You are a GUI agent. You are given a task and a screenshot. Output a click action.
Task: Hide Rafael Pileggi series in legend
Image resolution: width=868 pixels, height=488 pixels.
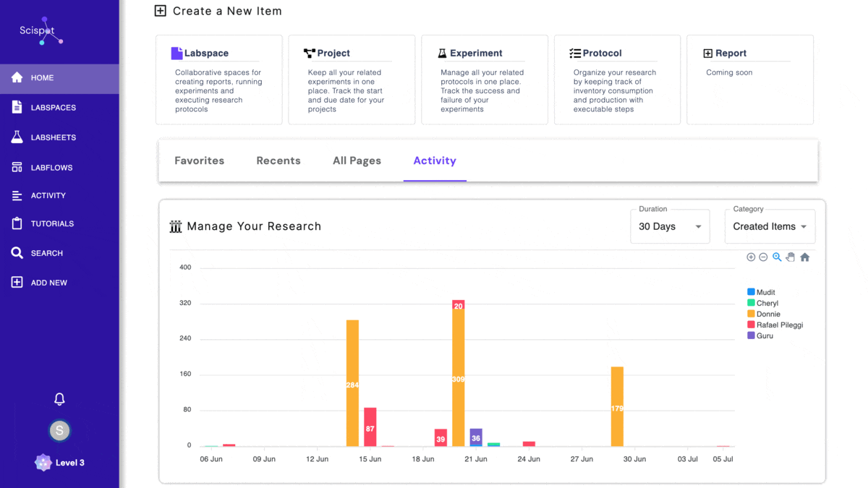pos(779,325)
